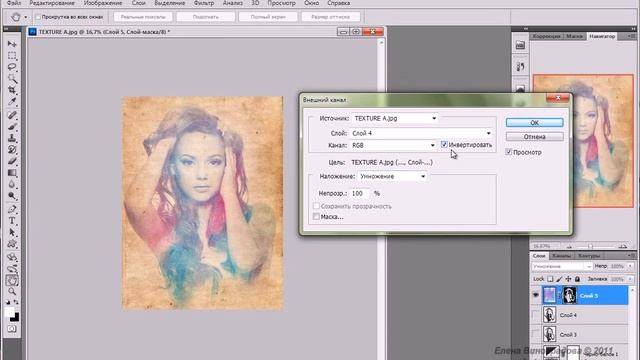Select the Move tool
This screenshot has width=640, height=360.
(12, 44)
